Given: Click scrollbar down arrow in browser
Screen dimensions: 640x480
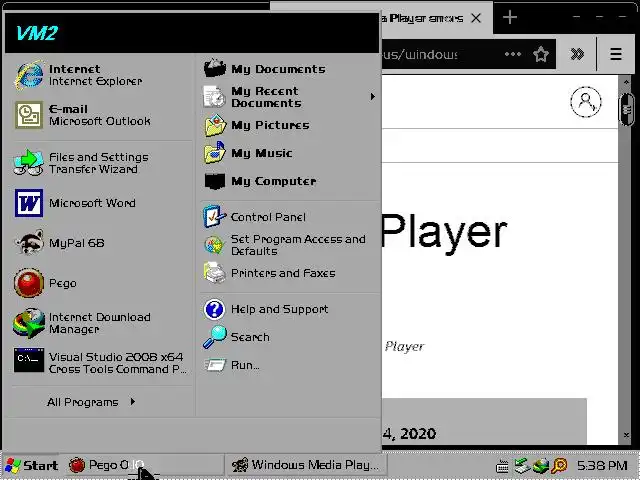Looking at the screenshot, I should (x=627, y=436).
